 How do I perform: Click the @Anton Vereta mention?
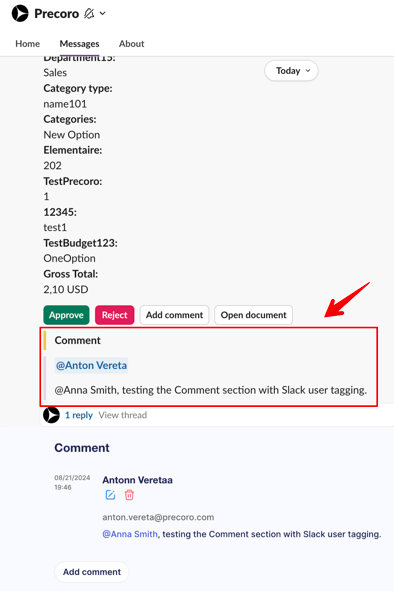click(91, 366)
